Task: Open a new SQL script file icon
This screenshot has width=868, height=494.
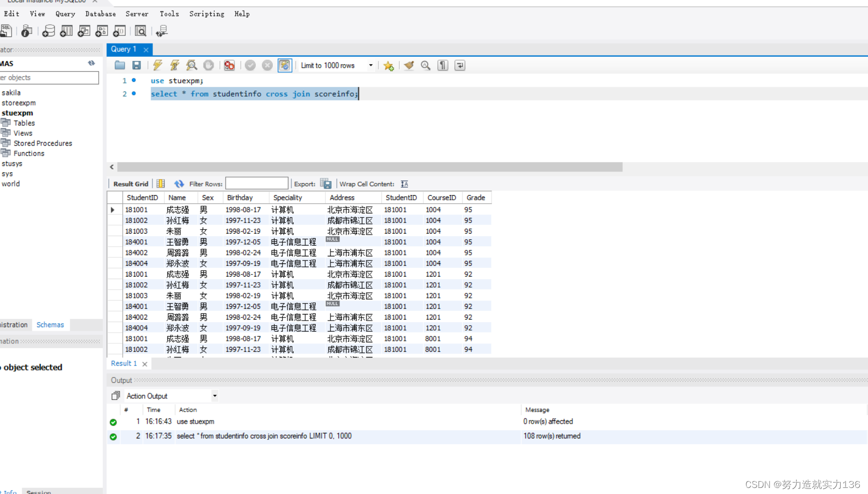Action: [x=6, y=31]
